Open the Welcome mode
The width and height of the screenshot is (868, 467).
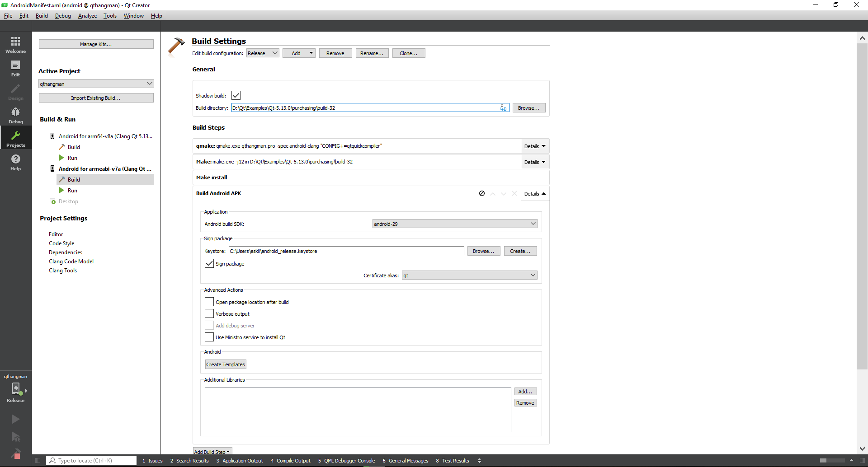click(15, 45)
